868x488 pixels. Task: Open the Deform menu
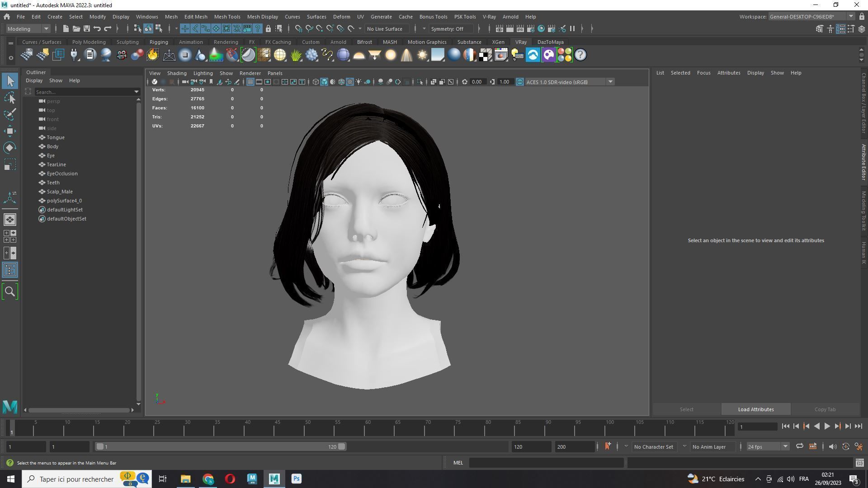341,17
